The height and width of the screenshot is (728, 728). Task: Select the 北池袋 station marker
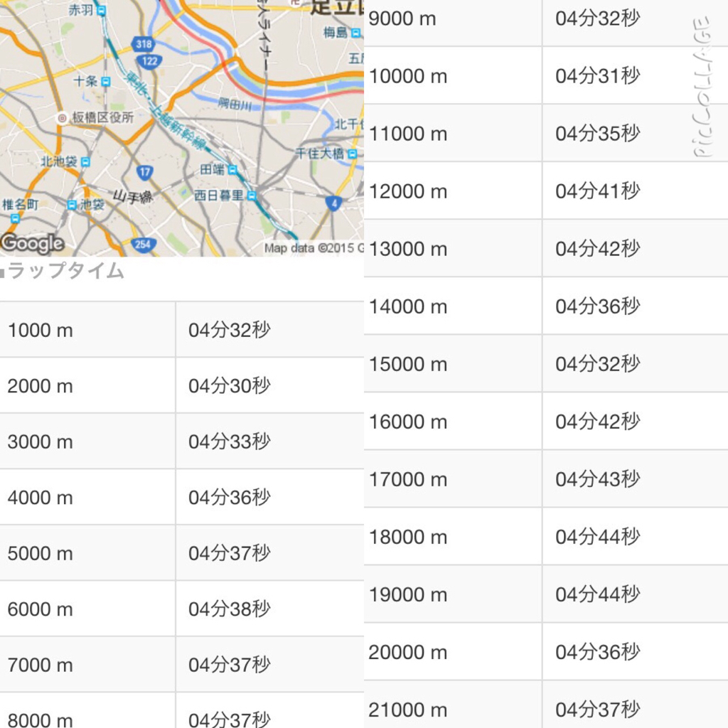(85, 162)
